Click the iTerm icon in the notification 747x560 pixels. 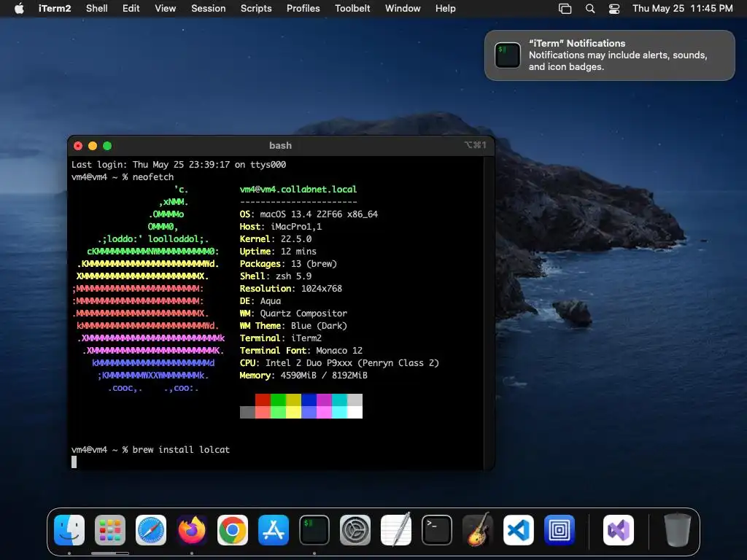(508, 55)
